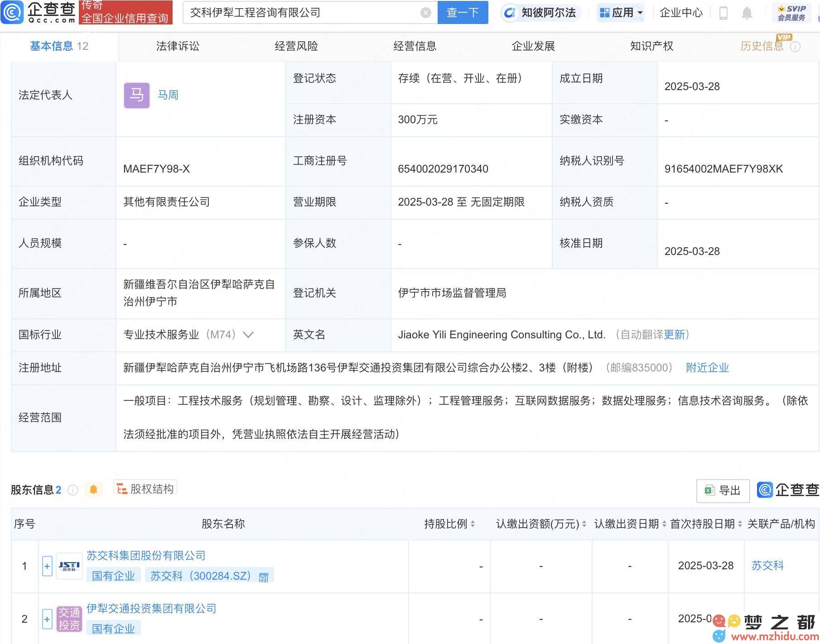Open the 知彼阿尔法 AI icon

(510, 13)
